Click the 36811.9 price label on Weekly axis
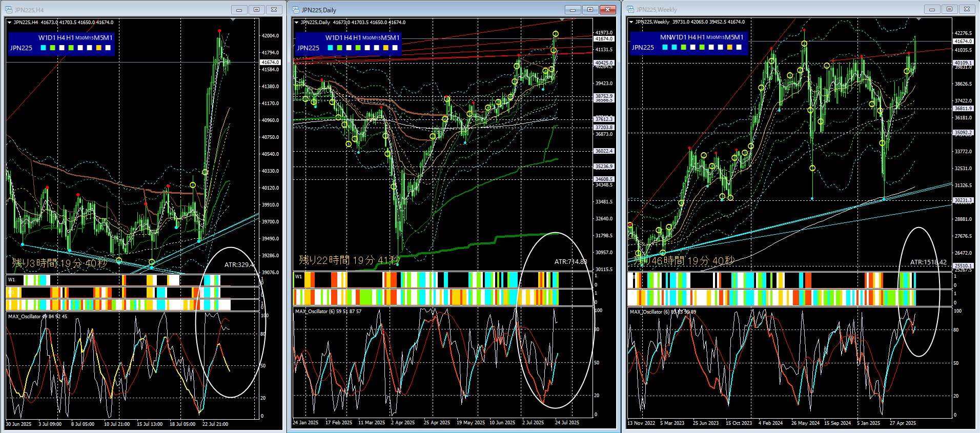Screen dimensions: 980x433 coord(963,108)
